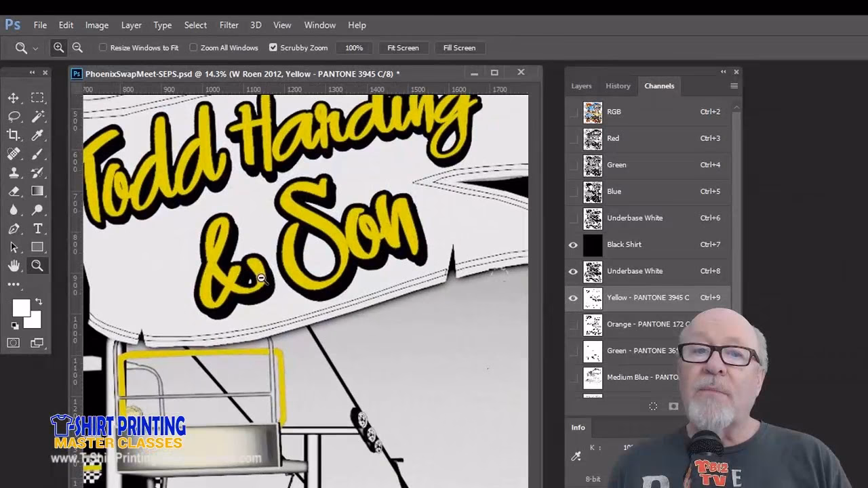Select the Hand tool
Viewport: 868px width, 488px height.
click(x=13, y=266)
